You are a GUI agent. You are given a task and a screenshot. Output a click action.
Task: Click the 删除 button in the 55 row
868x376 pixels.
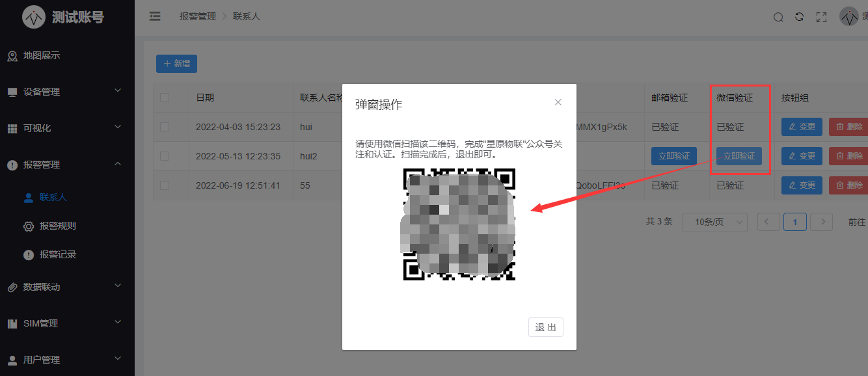[848, 185]
